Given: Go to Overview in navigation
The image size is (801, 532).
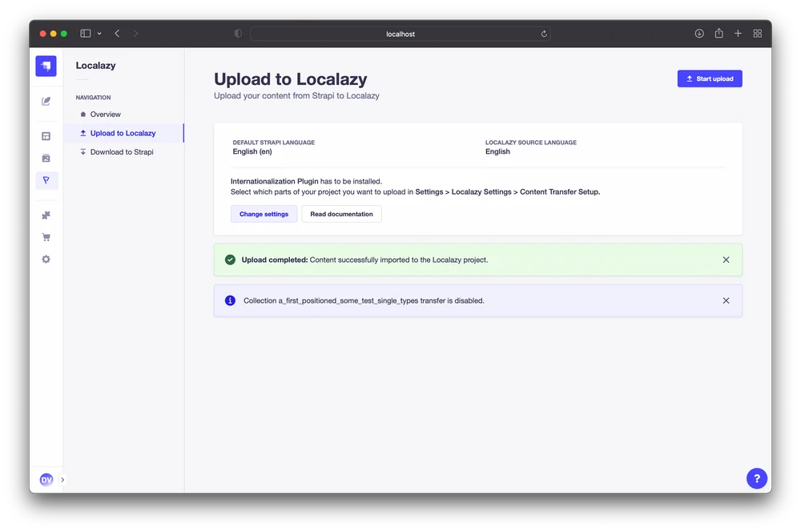Looking at the screenshot, I should (105, 115).
